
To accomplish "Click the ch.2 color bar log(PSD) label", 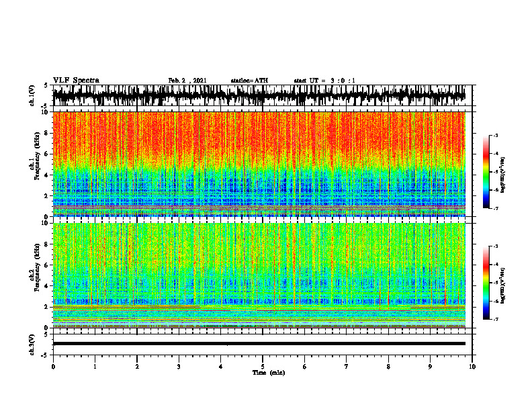I will coord(503,285).
